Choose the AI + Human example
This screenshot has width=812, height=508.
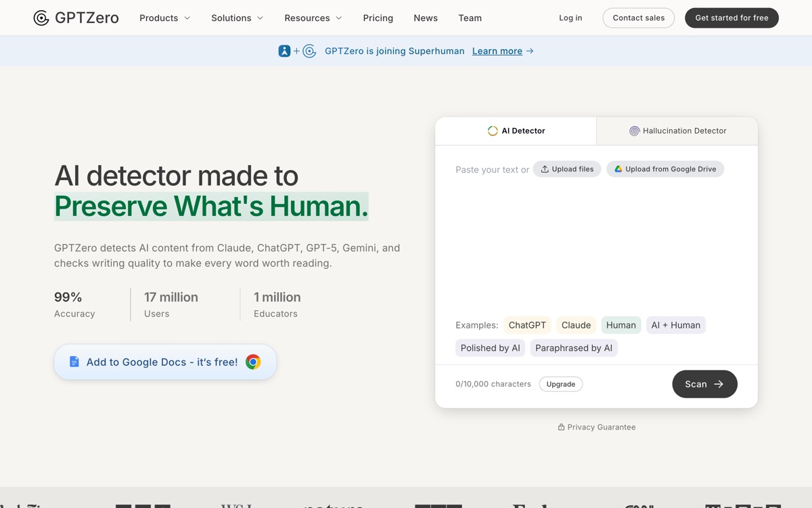pos(675,325)
